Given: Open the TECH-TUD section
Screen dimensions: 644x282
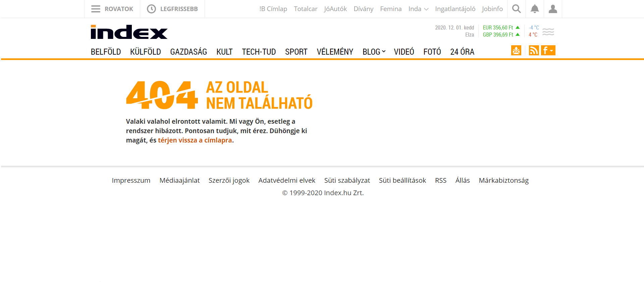Looking at the screenshot, I should [x=259, y=52].
